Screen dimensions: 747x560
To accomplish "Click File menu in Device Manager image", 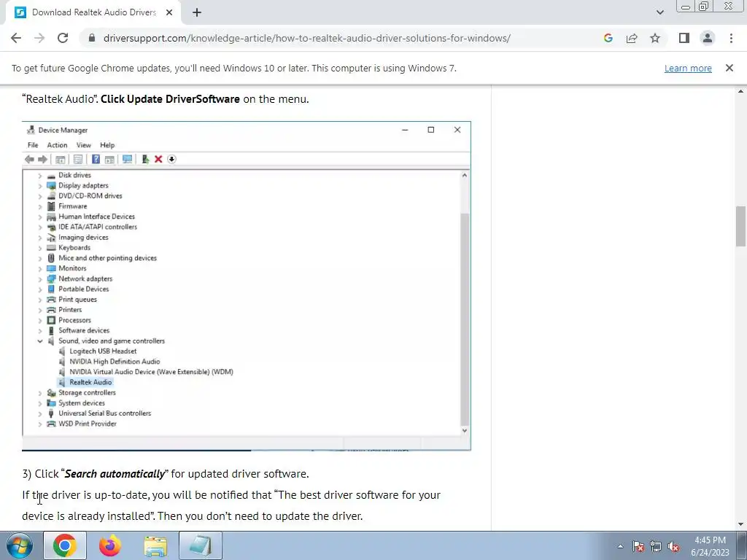I will 33,145.
